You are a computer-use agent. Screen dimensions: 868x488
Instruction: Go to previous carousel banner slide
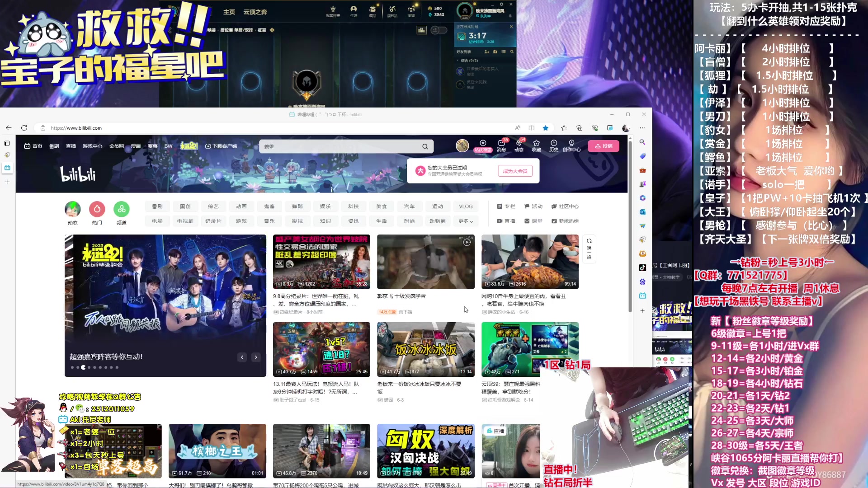tap(242, 357)
